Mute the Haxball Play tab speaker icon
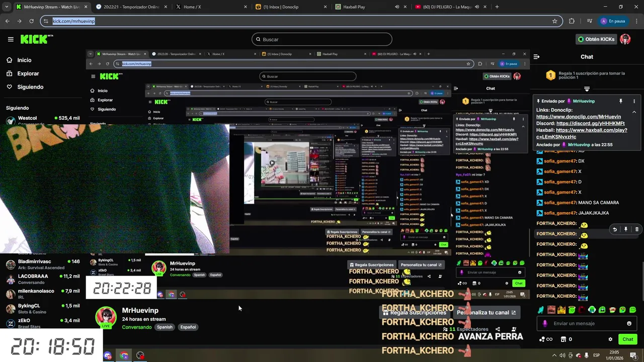Image resolution: width=644 pixels, height=362 pixels. click(x=397, y=7)
